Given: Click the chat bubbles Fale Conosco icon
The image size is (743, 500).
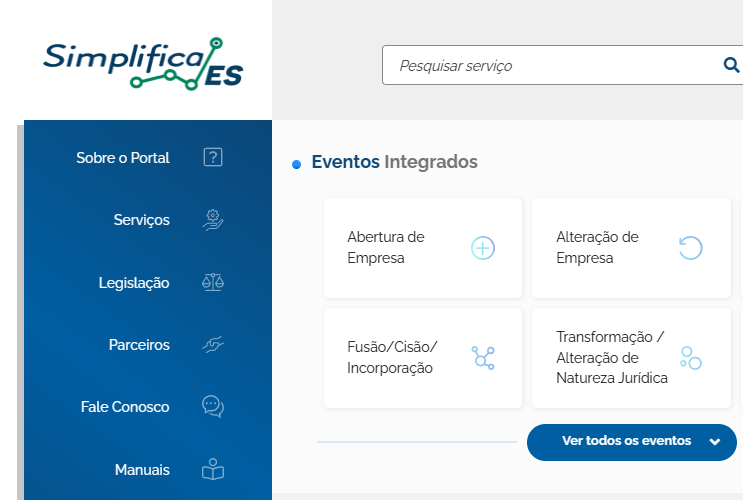Looking at the screenshot, I should (x=213, y=407).
